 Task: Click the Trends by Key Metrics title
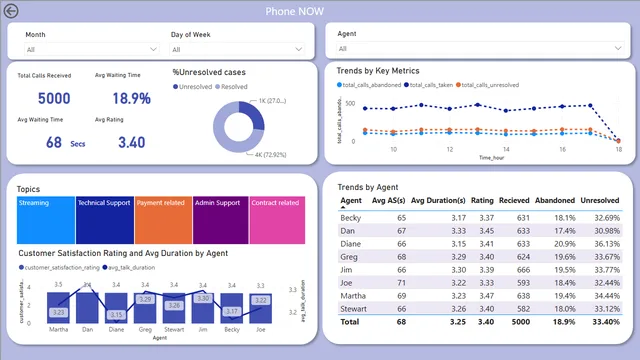[378, 71]
